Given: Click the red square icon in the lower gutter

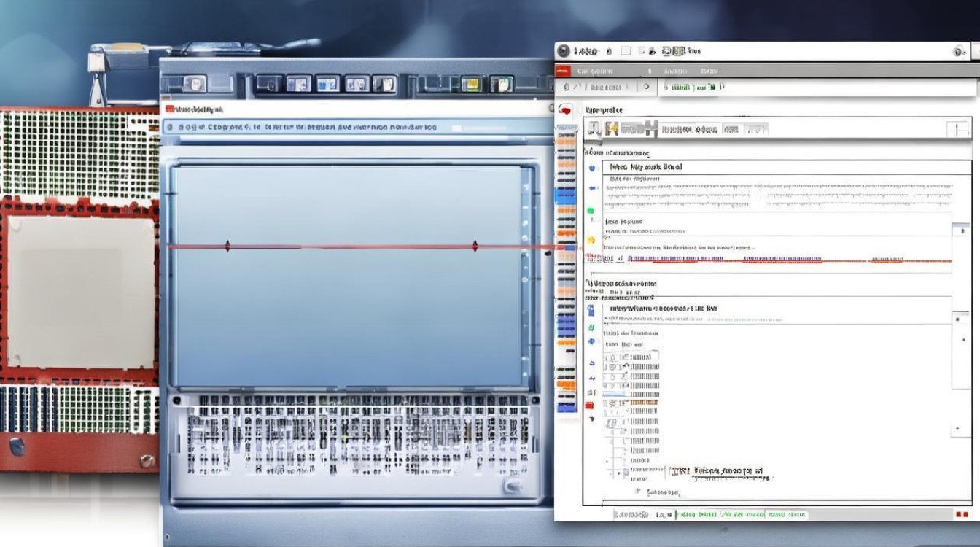Looking at the screenshot, I should [590, 406].
